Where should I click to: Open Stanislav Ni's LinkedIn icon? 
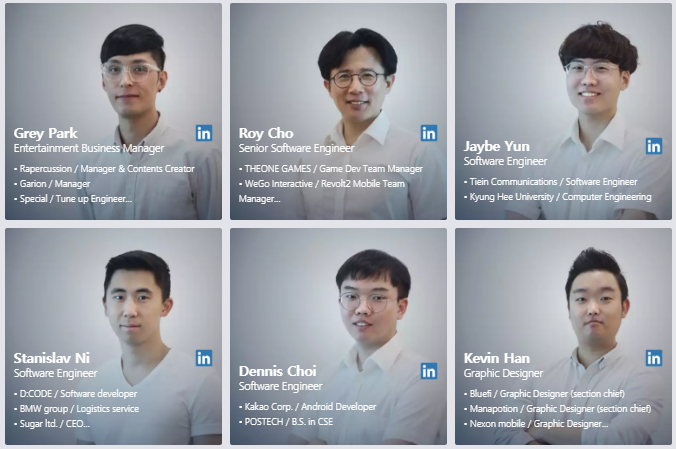point(203,358)
